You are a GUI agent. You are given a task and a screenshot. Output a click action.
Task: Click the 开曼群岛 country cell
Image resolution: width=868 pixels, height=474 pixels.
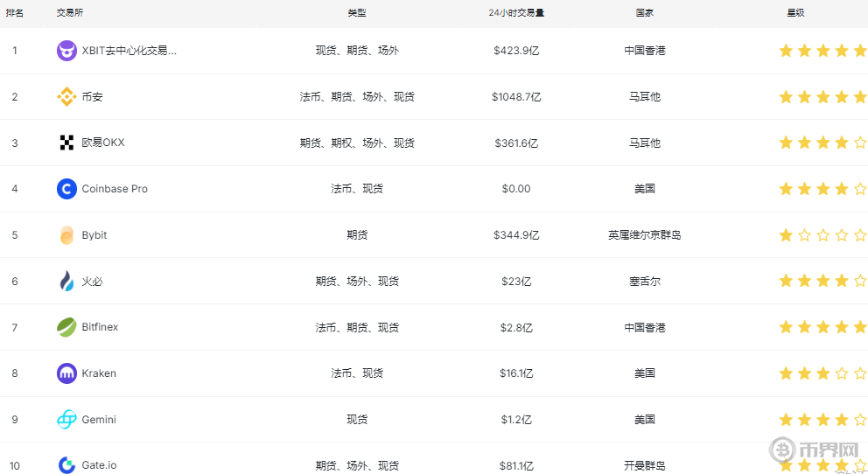(644, 466)
